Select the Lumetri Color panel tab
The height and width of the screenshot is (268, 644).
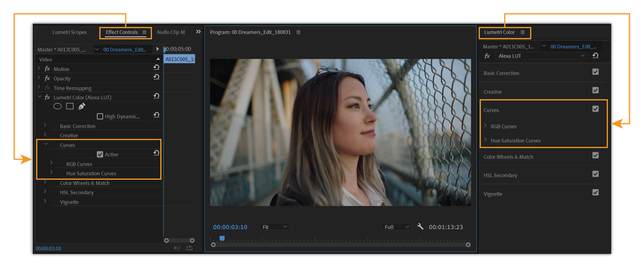point(499,32)
